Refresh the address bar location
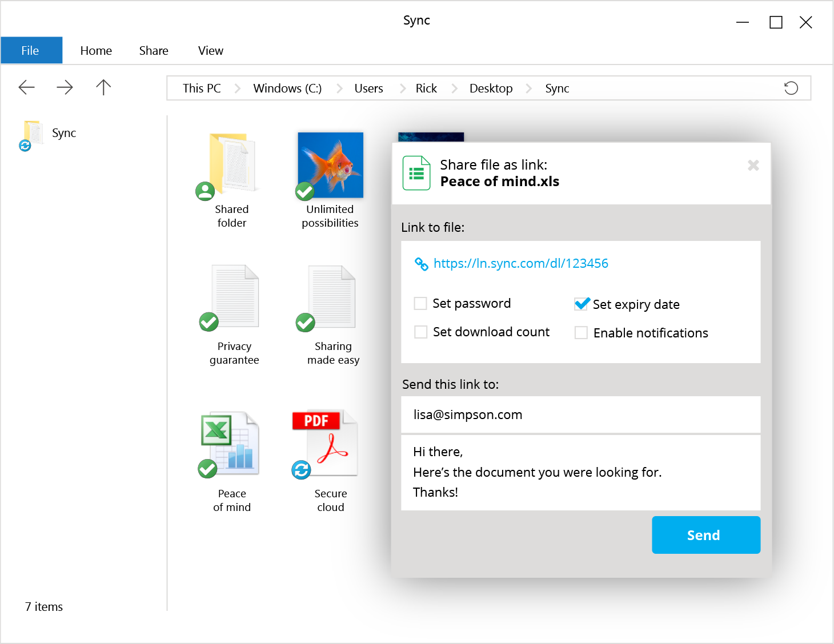 point(791,88)
